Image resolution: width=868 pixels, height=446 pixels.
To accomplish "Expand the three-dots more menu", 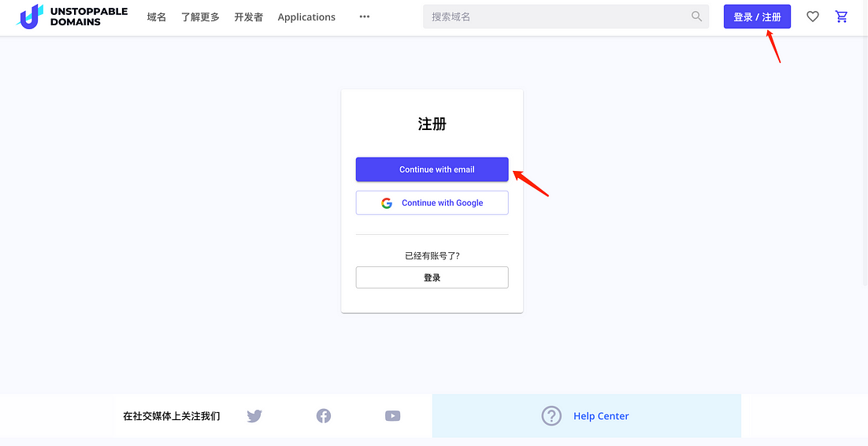I will click(x=364, y=17).
